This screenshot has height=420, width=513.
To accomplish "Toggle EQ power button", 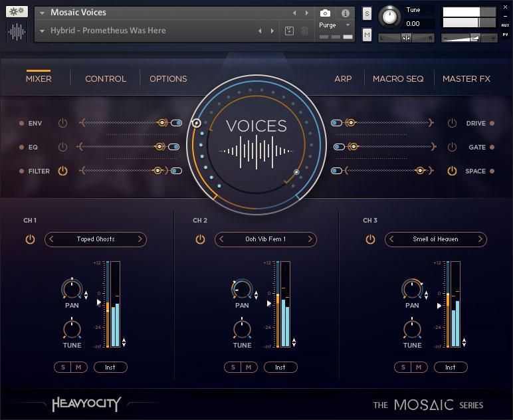I will 62,147.
